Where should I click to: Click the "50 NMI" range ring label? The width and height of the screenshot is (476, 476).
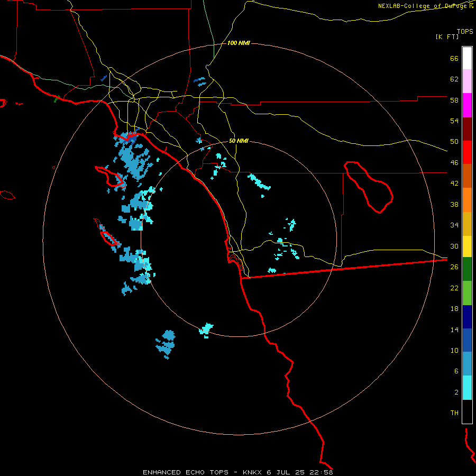click(239, 141)
